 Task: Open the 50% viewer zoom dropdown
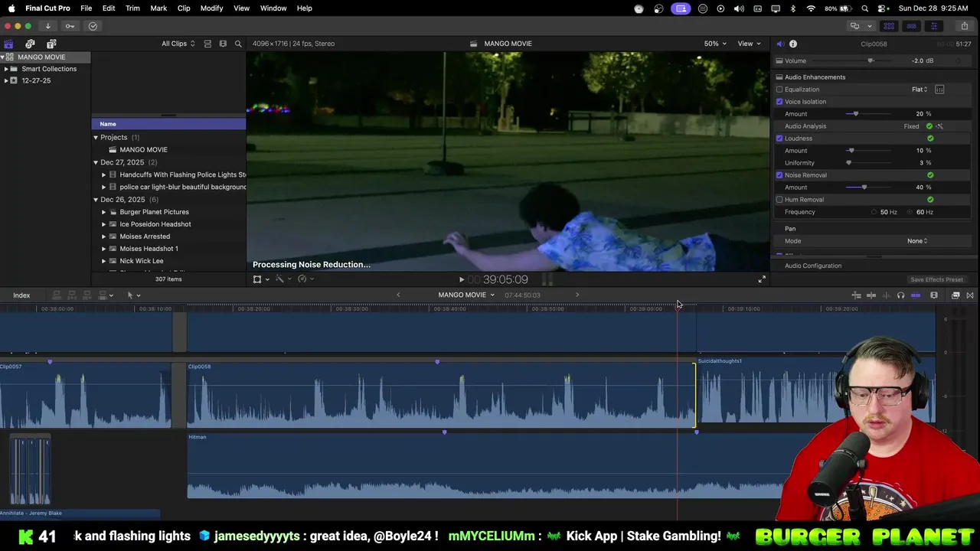pos(715,44)
